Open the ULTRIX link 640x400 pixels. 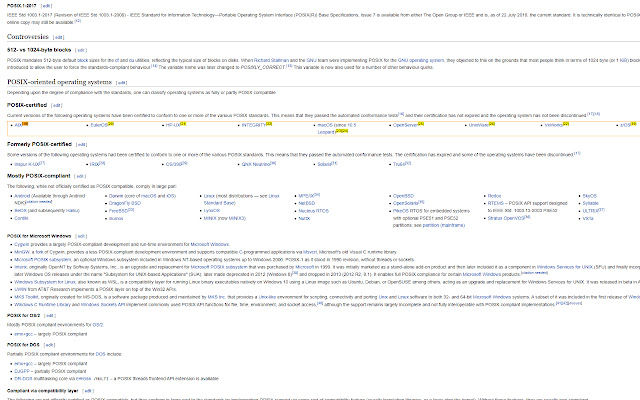(x=590, y=211)
